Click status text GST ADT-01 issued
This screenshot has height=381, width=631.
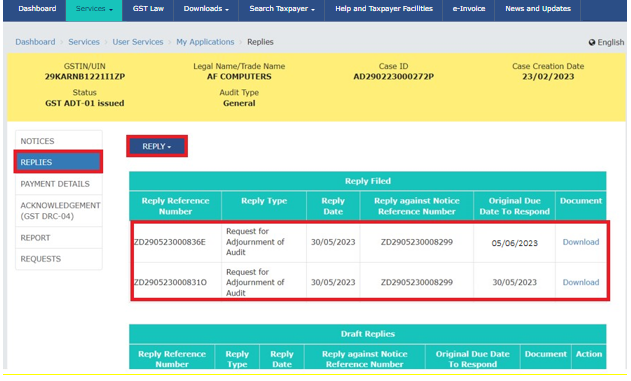click(85, 103)
